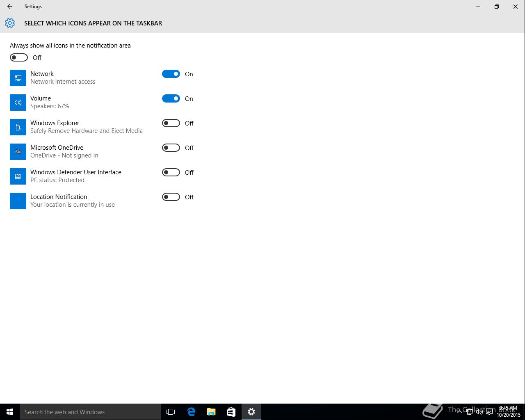Screen dimensions: 525x420
Task: Click 'Your location is currently in use' text
Action: [x=73, y=205]
